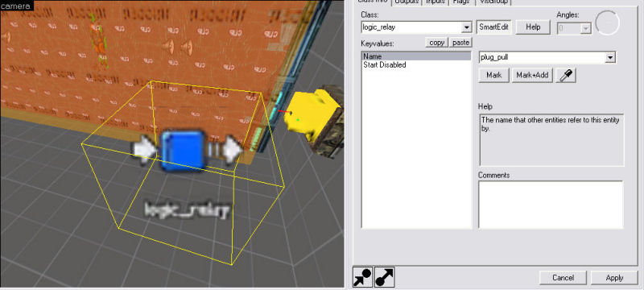
Task: Click the camera viewport label
Action: coord(15,6)
